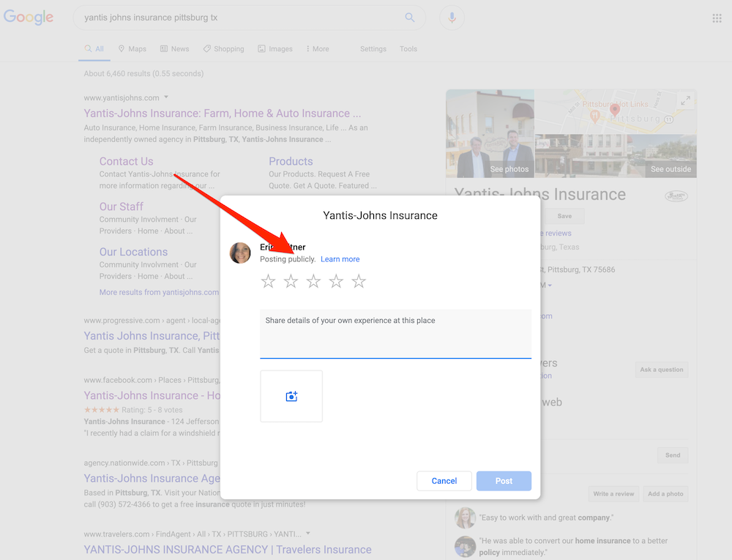Switch to the Shopping tab
This screenshot has height=560, width=732.
[223, 49]
